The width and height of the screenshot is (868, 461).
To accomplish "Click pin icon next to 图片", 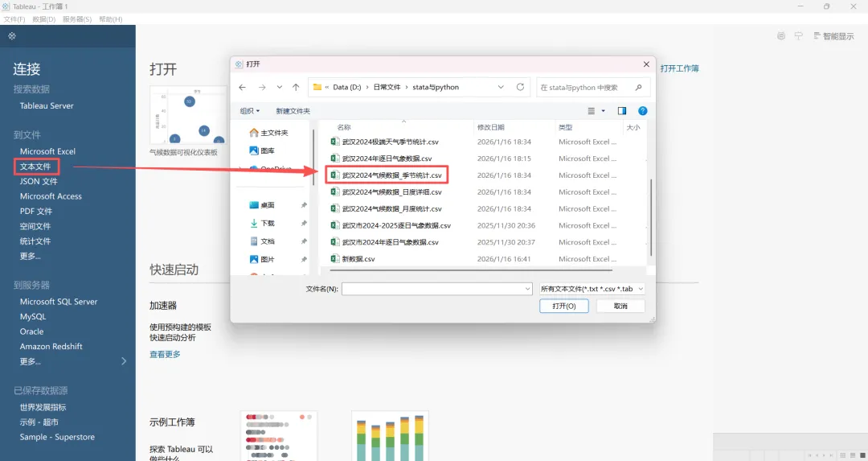I will [304, 259].
